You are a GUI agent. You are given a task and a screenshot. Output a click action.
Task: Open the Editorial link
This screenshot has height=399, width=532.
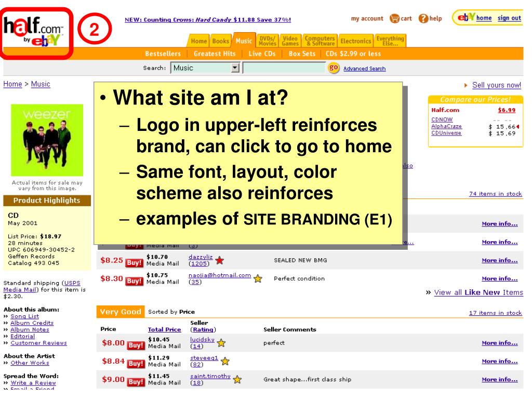(x=22, y=336)
